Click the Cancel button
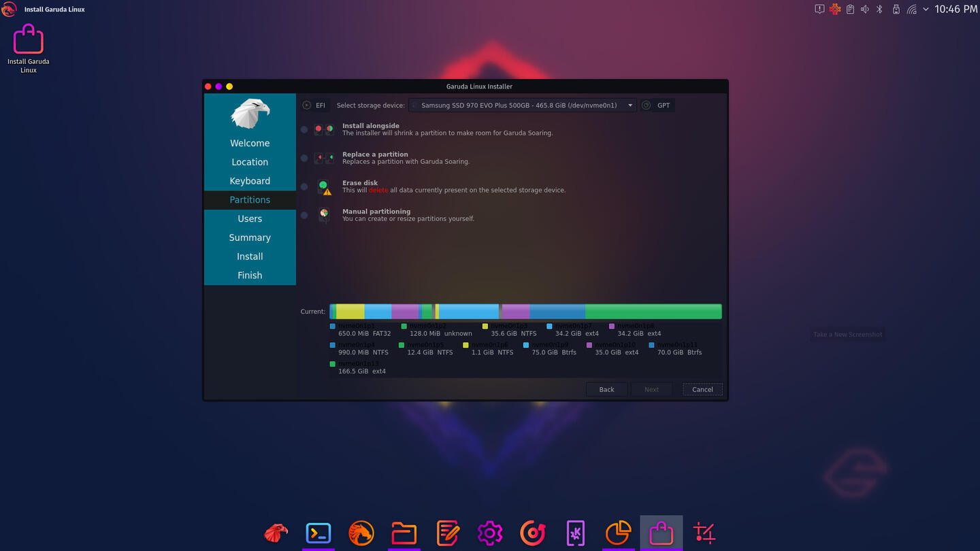 click(x=702, y=389)
